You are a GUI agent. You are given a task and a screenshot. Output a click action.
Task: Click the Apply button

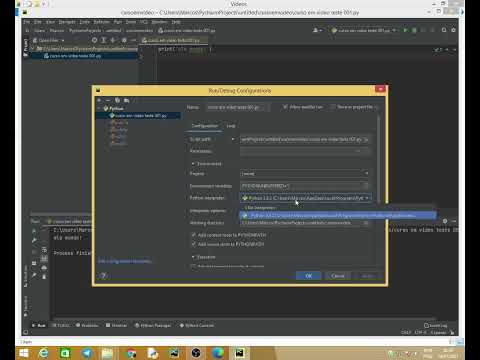[367, 276]
